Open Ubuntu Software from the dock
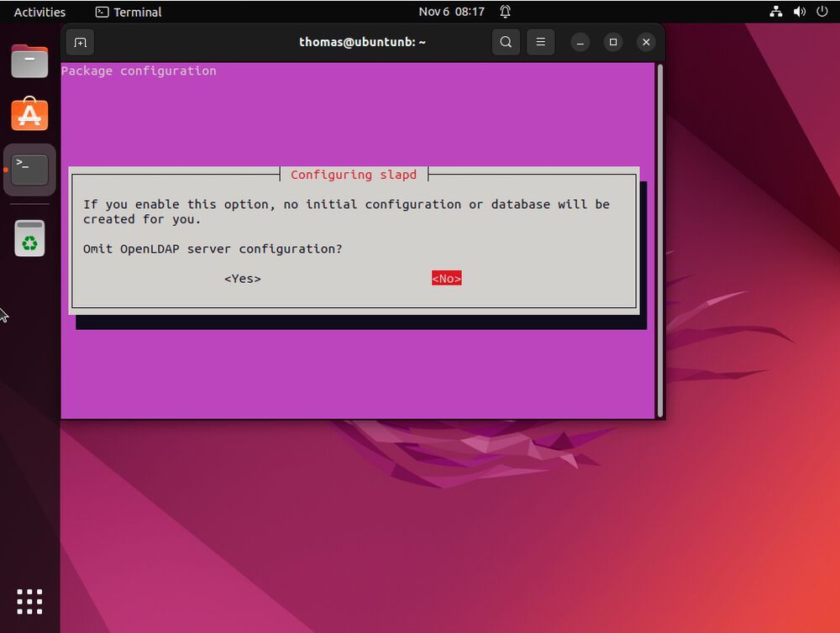 tap(29, 115)
